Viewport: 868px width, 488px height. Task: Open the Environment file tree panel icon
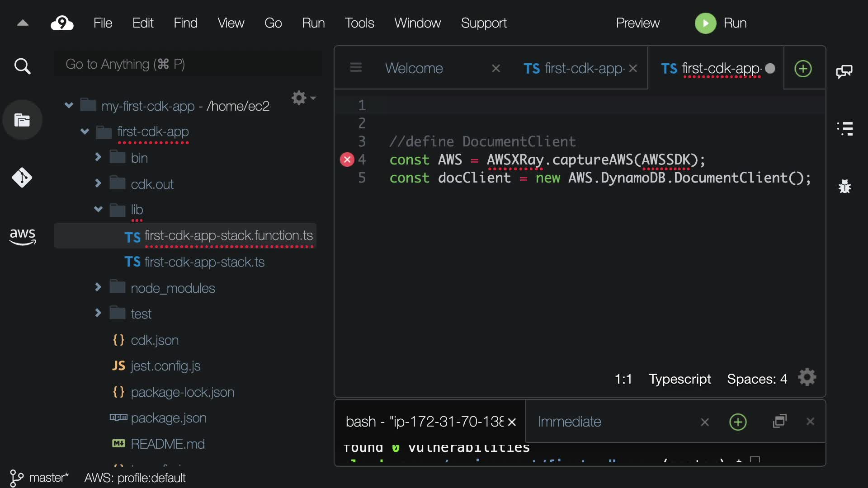(22, 120)
